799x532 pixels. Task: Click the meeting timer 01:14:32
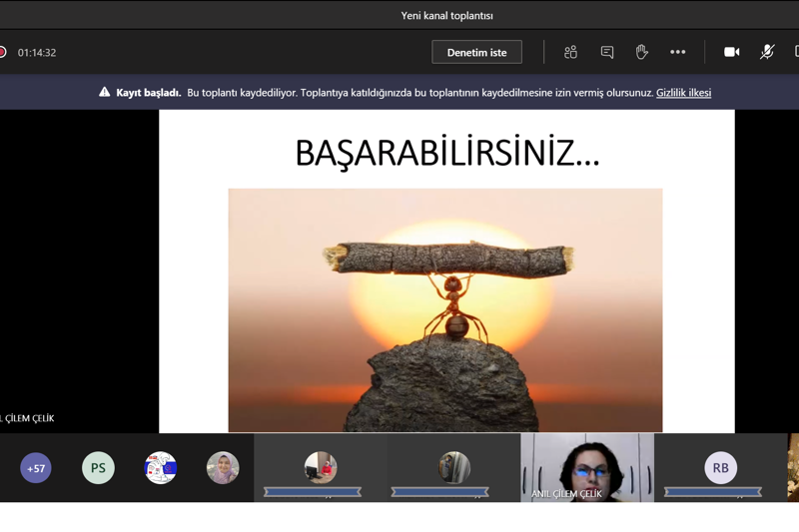[37, 53]
